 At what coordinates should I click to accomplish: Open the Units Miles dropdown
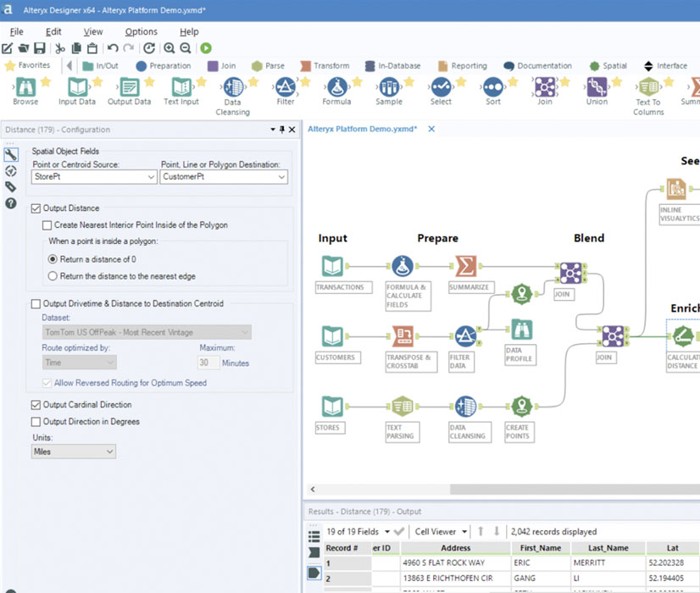pos(74,452)
